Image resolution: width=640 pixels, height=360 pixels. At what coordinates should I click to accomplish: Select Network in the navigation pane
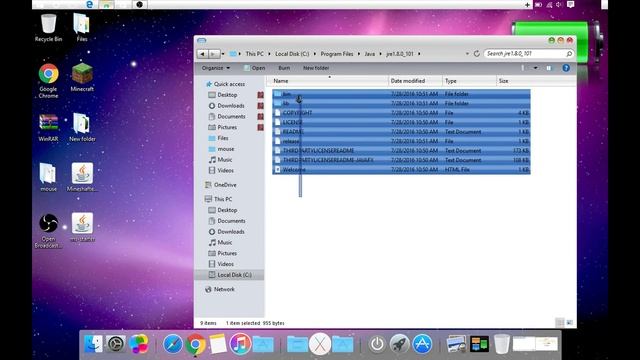coord(220,289)
